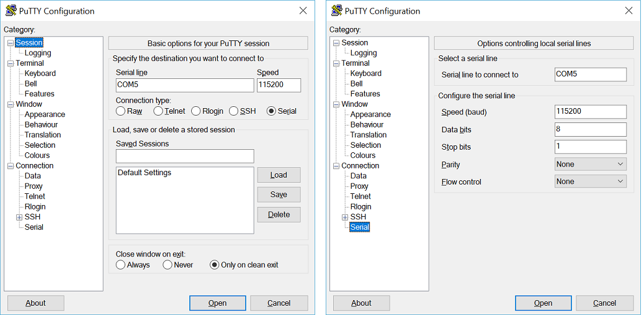Switch connection type to SSH

click(x=234, y=111)
